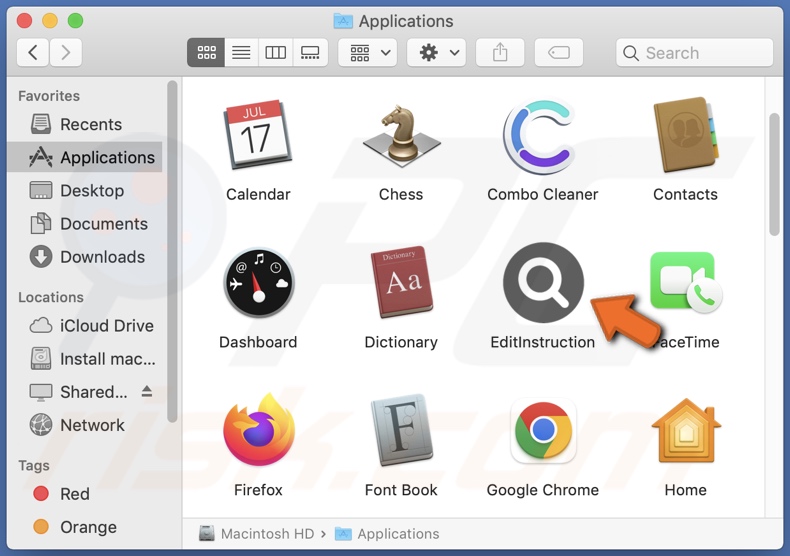The image size is (790, 556).
Task: Click the file area vertical scrollbar
Action: click(x=774, y=174)
